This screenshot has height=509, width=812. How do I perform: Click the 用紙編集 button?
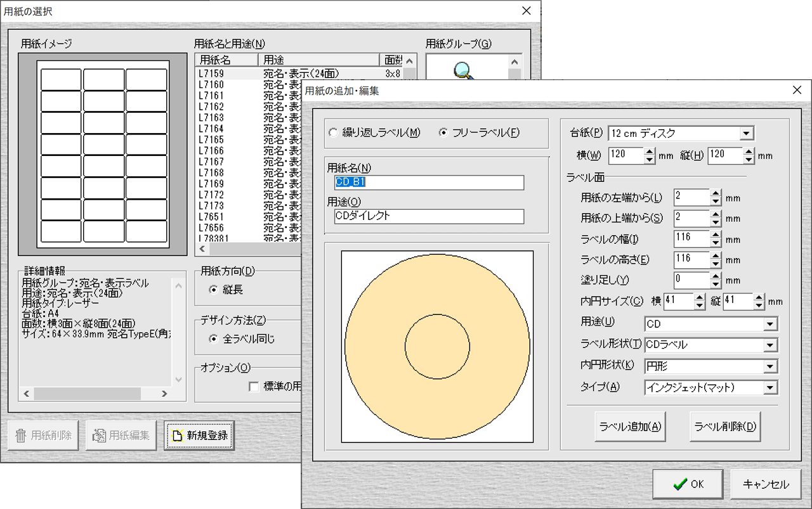(121, 435)
